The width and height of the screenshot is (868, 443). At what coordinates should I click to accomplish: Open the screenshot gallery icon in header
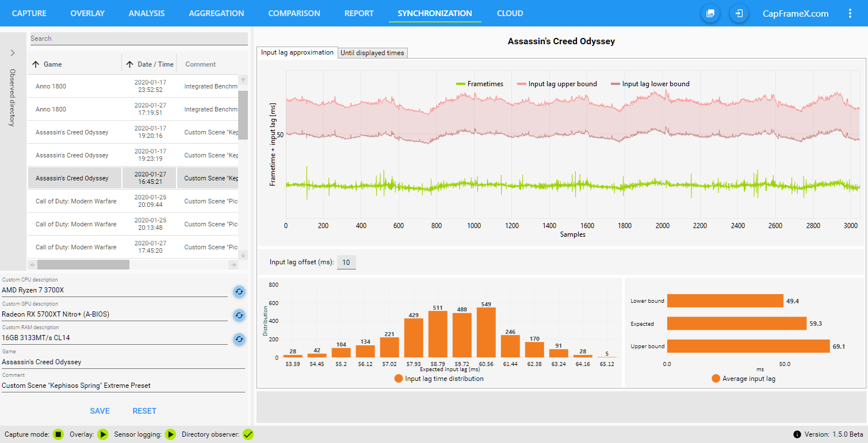[710, 13]
